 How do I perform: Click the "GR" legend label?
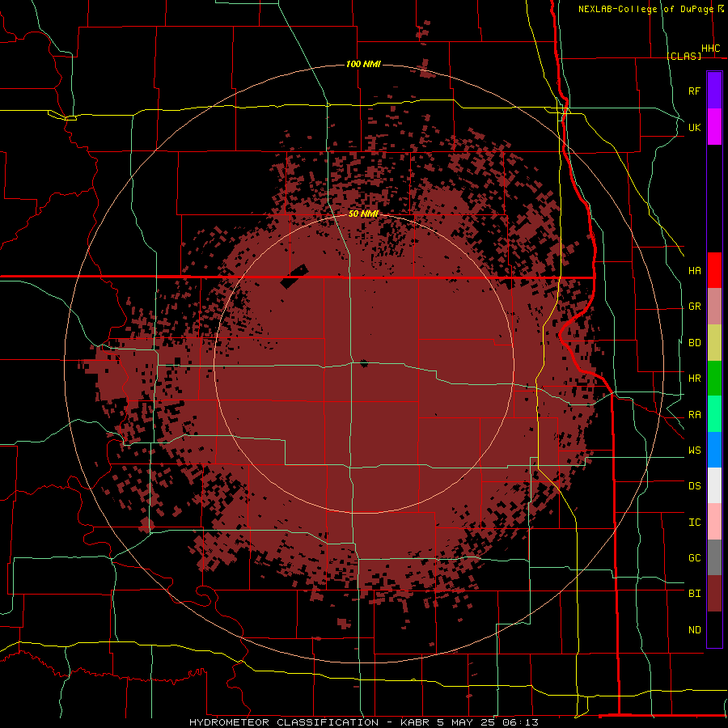[694, 307]
